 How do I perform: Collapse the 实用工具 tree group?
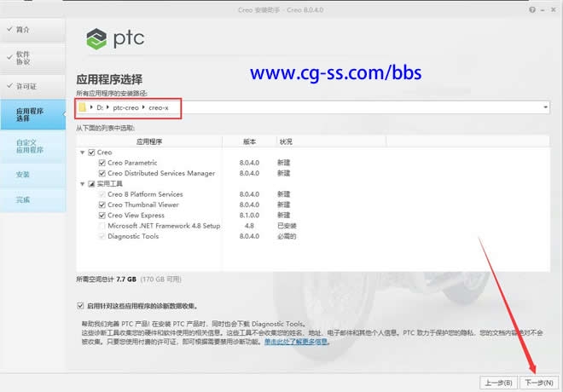83,184
